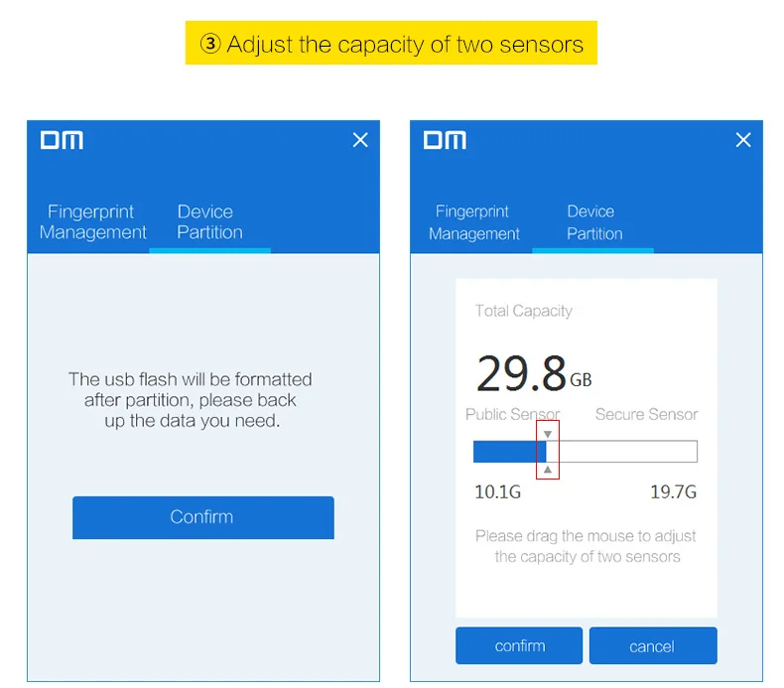
Task: Open Fingerprint Management tab in left window
Action: (92, 222)
